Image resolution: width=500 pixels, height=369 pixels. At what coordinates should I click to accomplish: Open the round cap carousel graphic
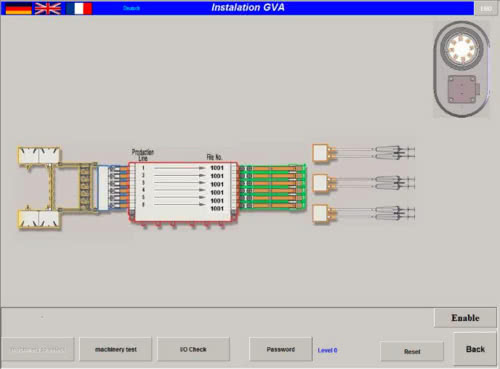(x=462, y=69)
